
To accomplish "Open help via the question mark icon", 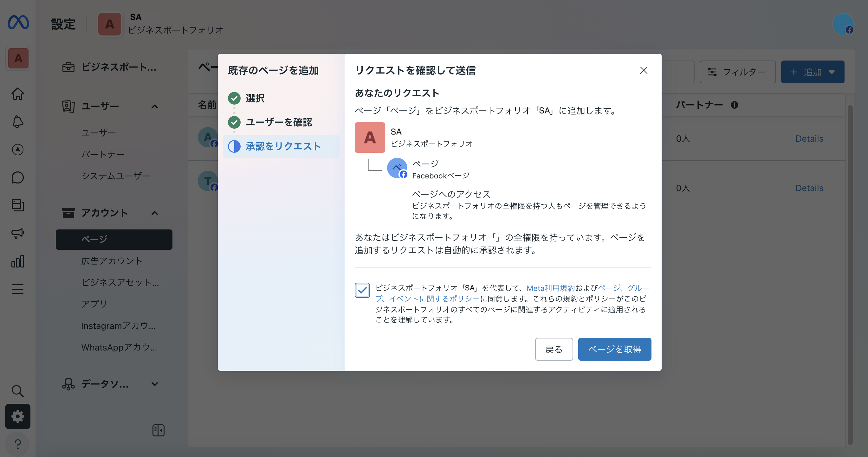I will pyautogui.click(x=17, y=444).
